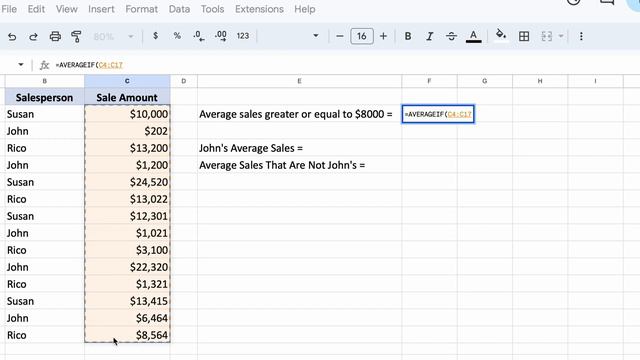Decrease font size minus button

click(340, 36)
